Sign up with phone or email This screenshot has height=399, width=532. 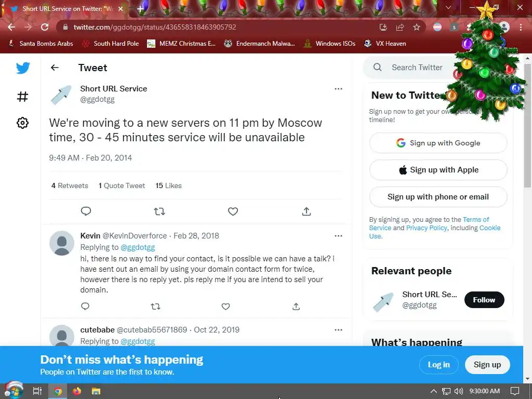438,197
